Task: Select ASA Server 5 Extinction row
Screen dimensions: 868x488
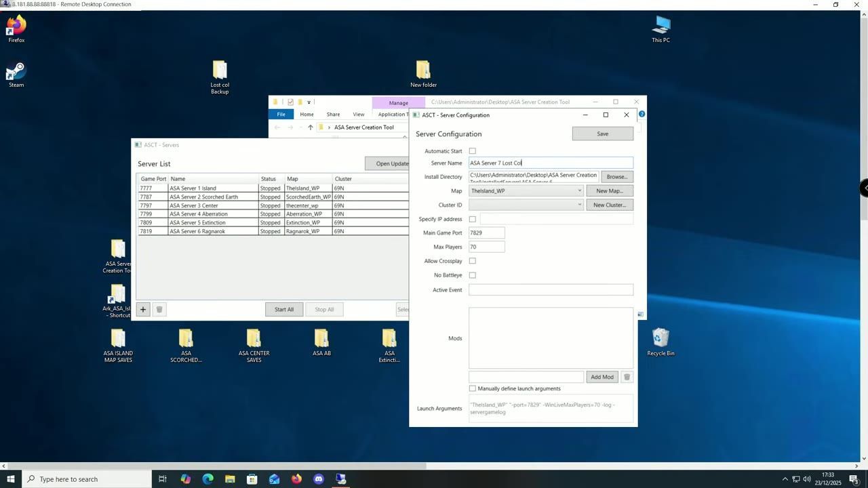Action: [273, 222]
